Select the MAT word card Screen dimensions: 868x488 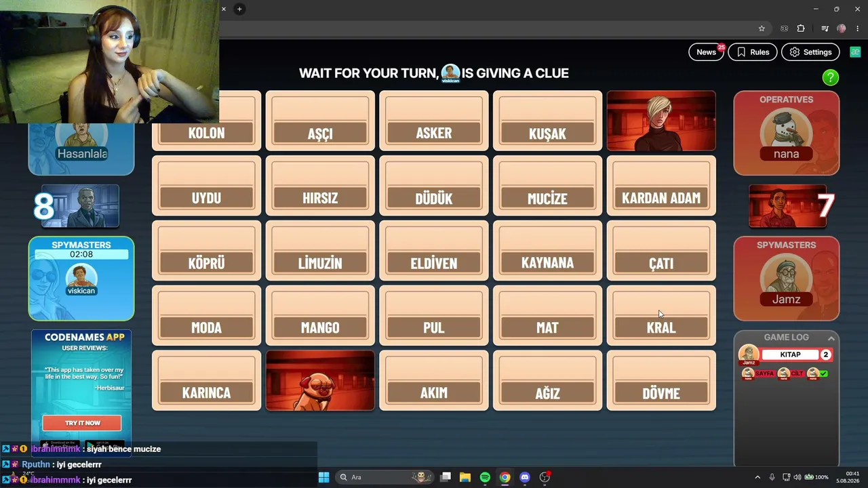547,316
